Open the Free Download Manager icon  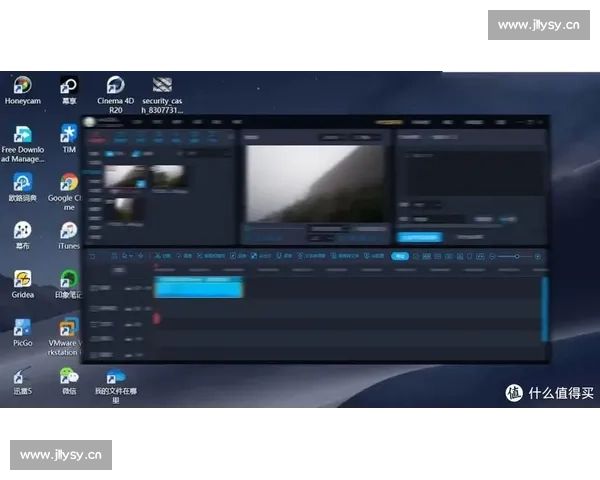point(21,135)
